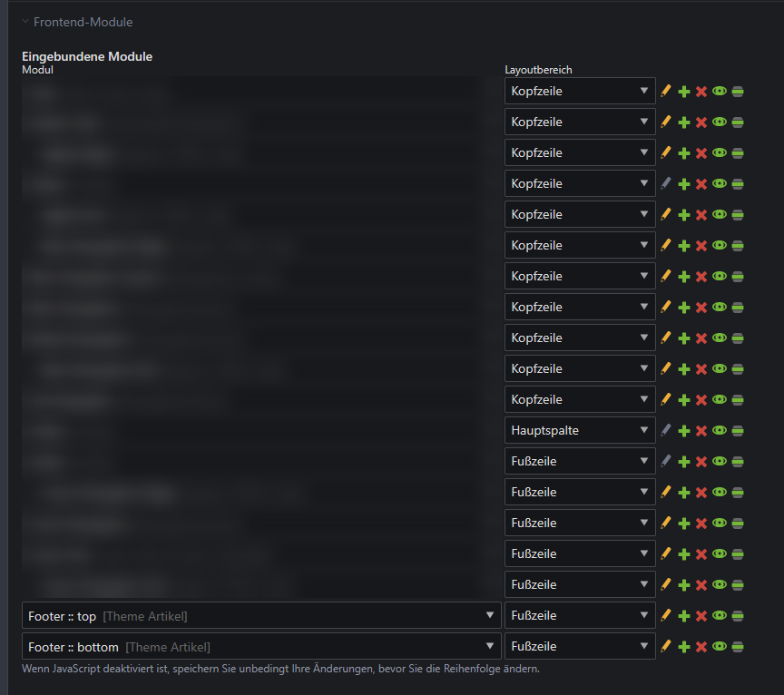Open layout dropdown beside Footer :: bottom
784x695 pixels.
(580, 647)
